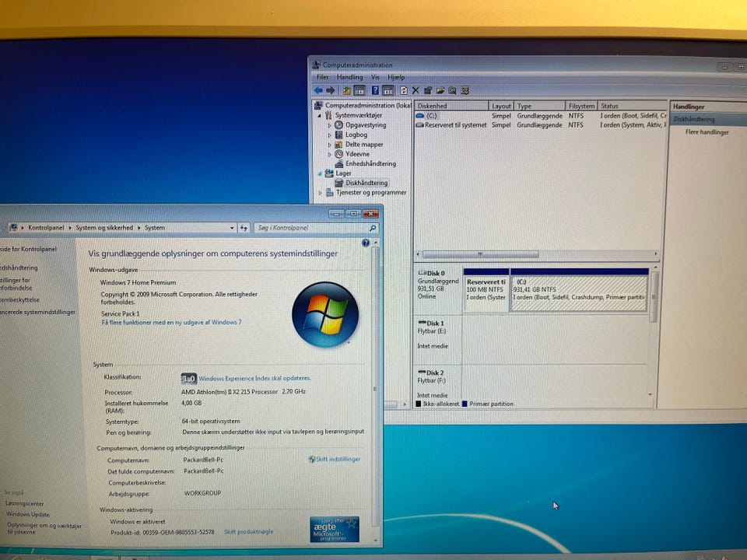Collapse the Lager tree node
Viewport: 747px width, 560px height.
[x=320, y=173]
